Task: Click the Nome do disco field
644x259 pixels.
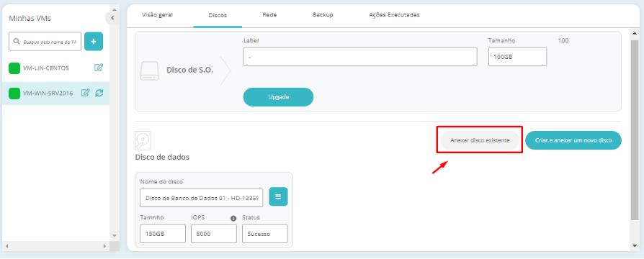Action: click(201, 198)
